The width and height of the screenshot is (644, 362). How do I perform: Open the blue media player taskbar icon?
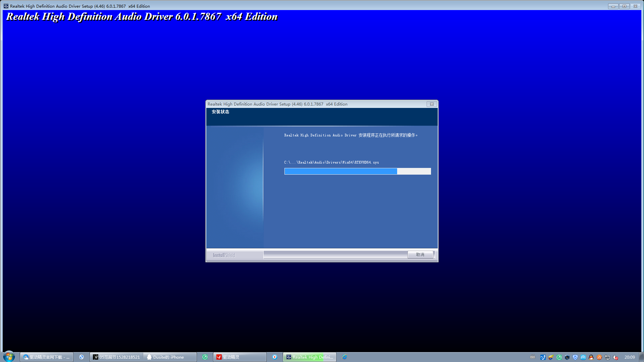pyautogui.click(x=275, y=357)
